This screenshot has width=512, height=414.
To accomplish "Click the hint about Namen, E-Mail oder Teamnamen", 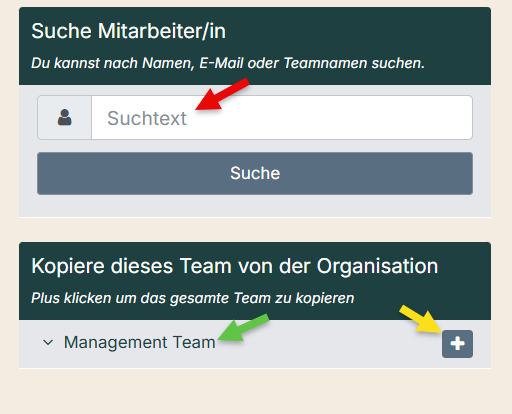I will pyautogui.click(x=228, y=63).
